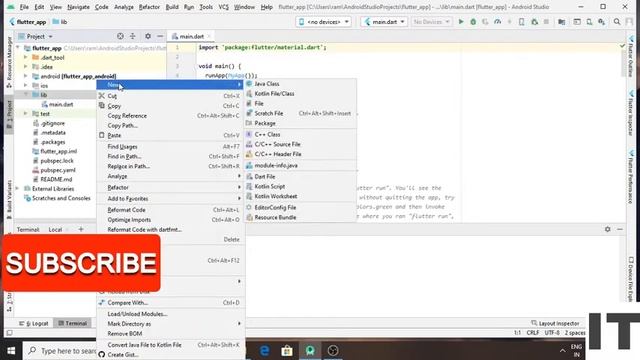Select the Local terminal tab
The width and height of the screenshot is (640, 360).
click(55, 230)
